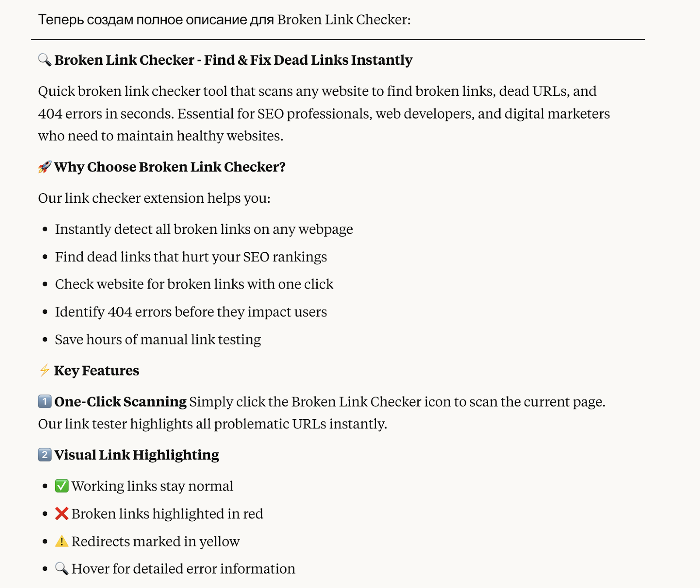Click the 'Visual Link Highlighting' heading
The width and height of the screenshot is (700, 588).
tap(136, 455)
